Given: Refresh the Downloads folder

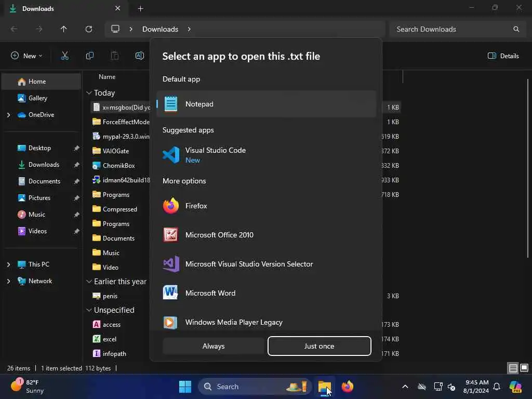Looking at the screenshot, I should coord(89,29).
